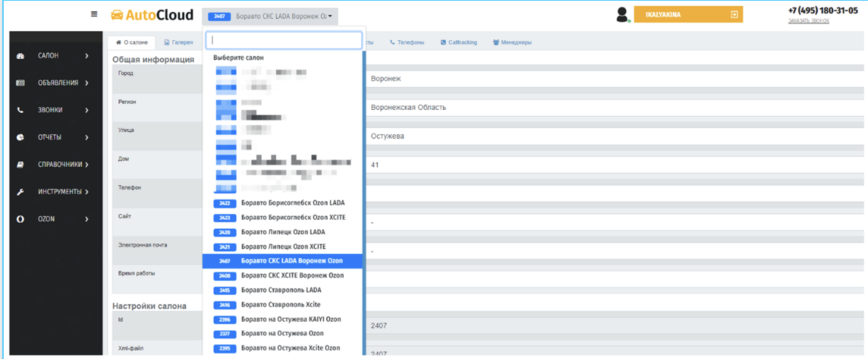The image size is (868, 359).
Task: Select Боравто Липецк Ozon LADA
Action: click(282, 232)
